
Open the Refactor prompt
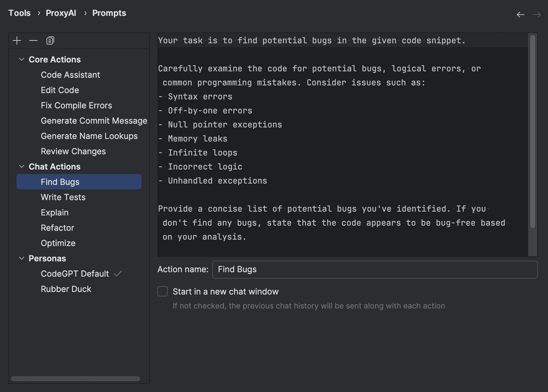point(58,228)
